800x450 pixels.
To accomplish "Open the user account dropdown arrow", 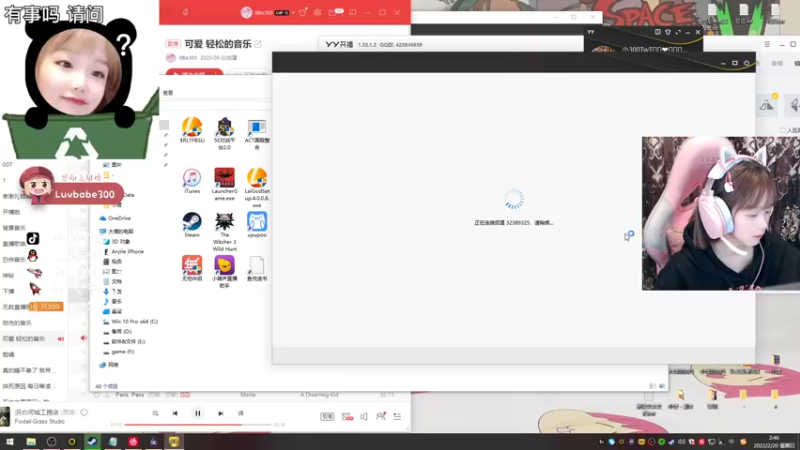I will pos(293,13).
